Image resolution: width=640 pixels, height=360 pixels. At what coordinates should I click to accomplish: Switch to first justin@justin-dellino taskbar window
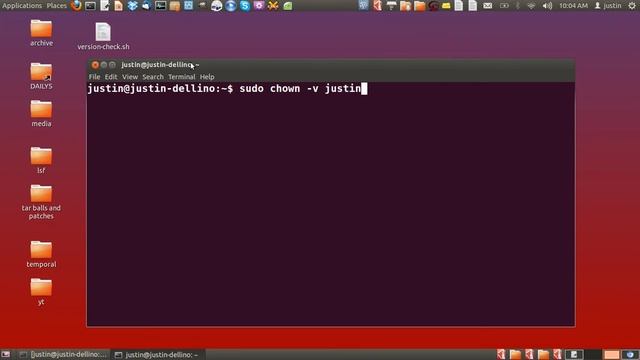[x=64, y=355]
